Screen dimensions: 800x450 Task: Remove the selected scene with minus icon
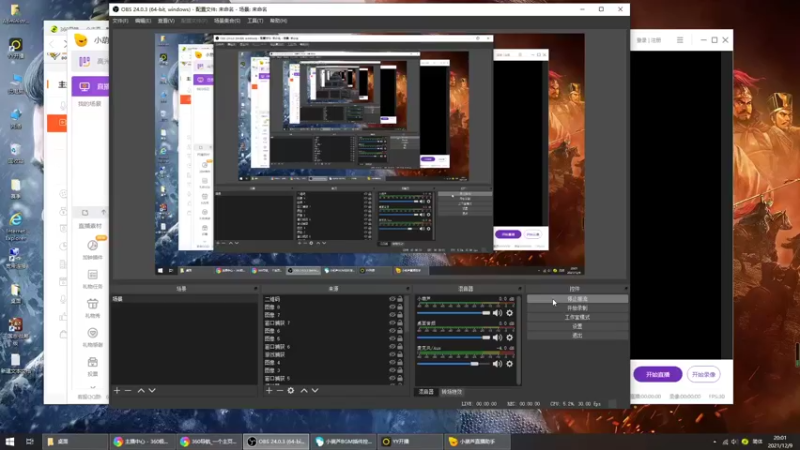[x=128, y=390]
